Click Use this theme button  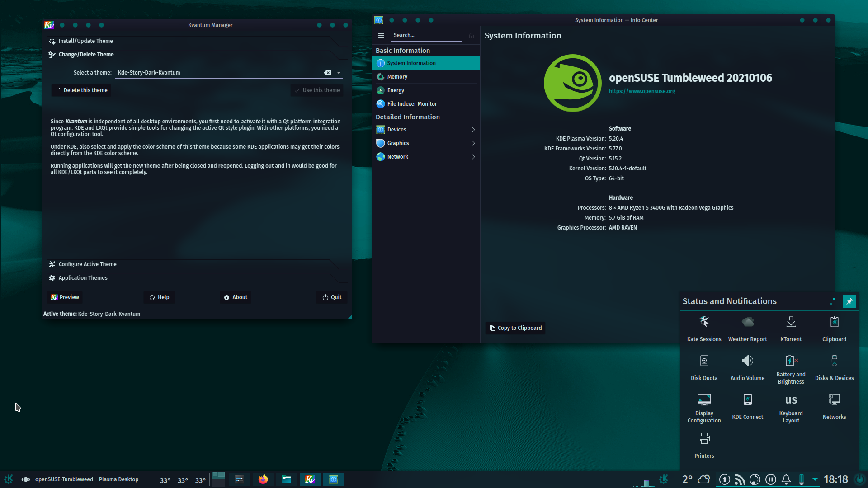(317, 90)
